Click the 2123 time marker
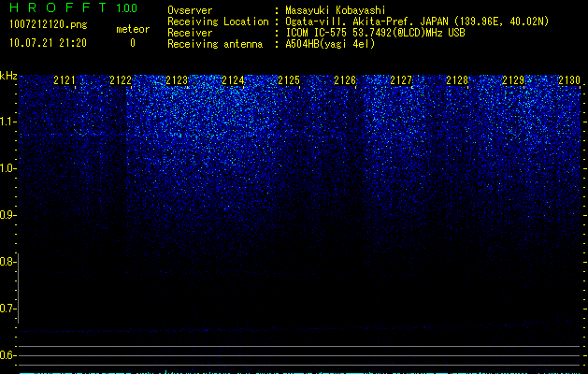The width and height of the screenshot is (588, 374). coord(177,80)
